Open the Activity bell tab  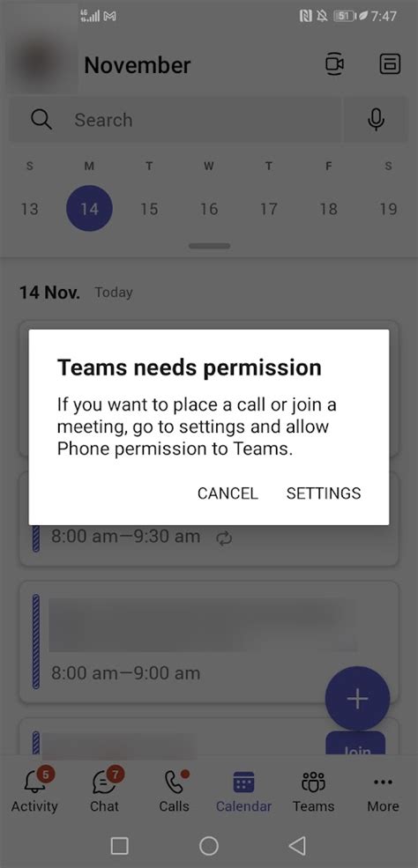34,790
